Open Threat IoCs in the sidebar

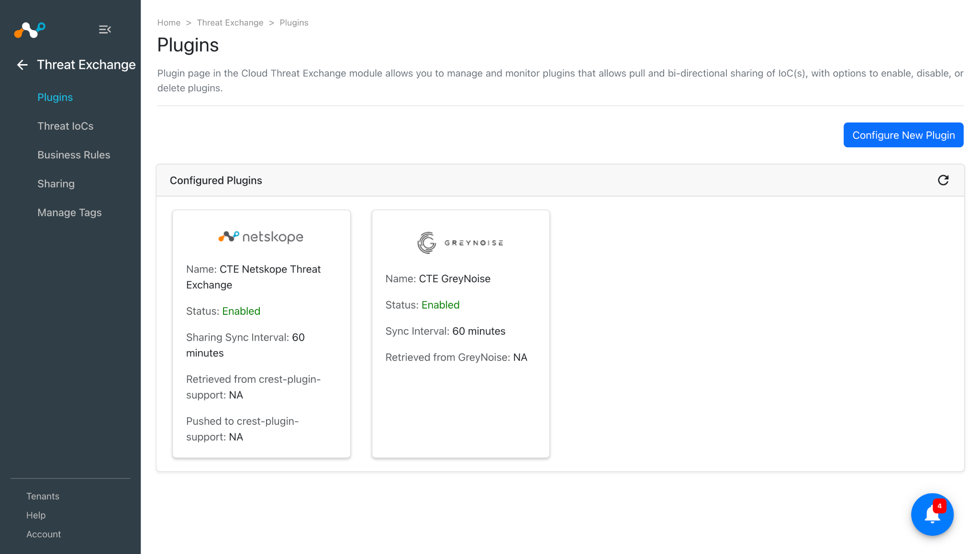(x=66, y=126)
